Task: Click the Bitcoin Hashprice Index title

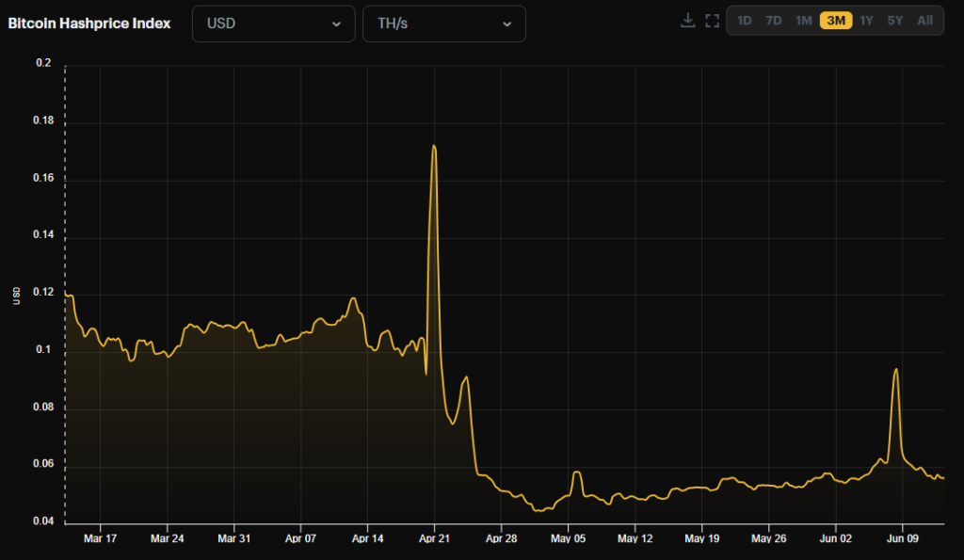Action: [x=89, y=24]
